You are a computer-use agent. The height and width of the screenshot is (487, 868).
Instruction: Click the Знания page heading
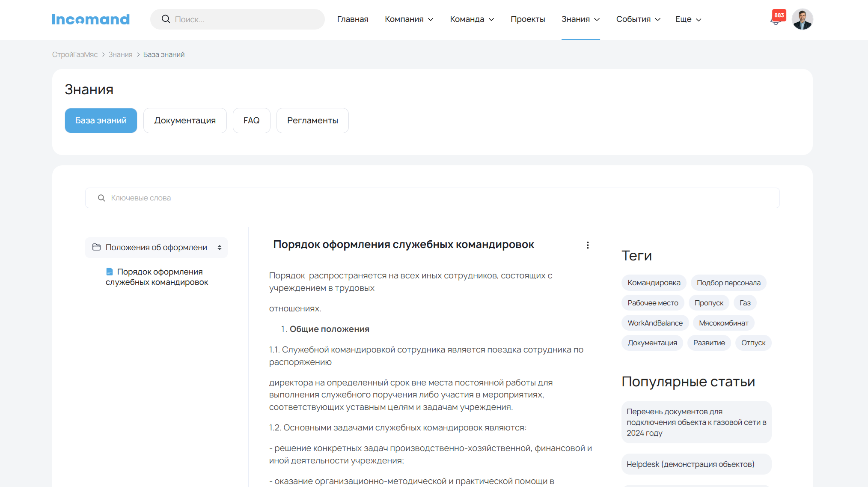click(89, 90)
